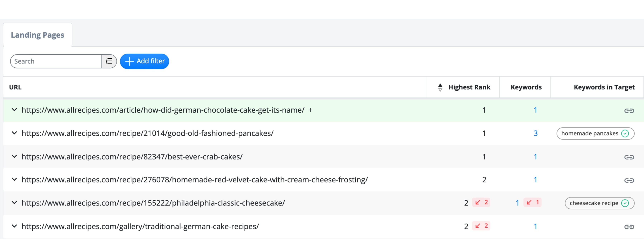The width and height of the screenshot is (644, 242).
Task: Click the Keywords in Target column header
Action: pyautogui.click(x=604, y=87)
